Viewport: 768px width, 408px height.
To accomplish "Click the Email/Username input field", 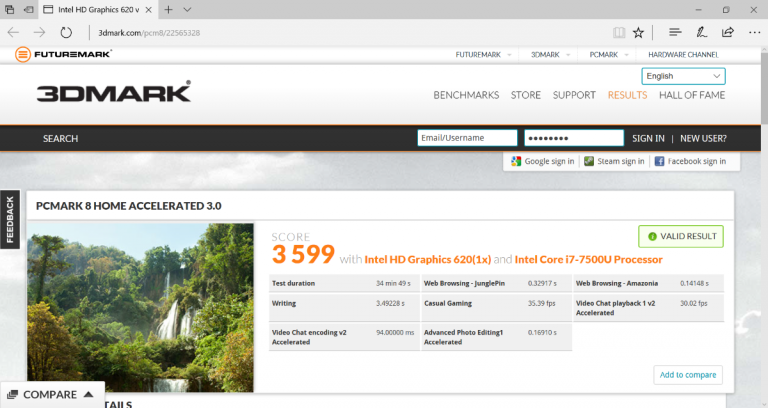I will [x=467, y=138].
